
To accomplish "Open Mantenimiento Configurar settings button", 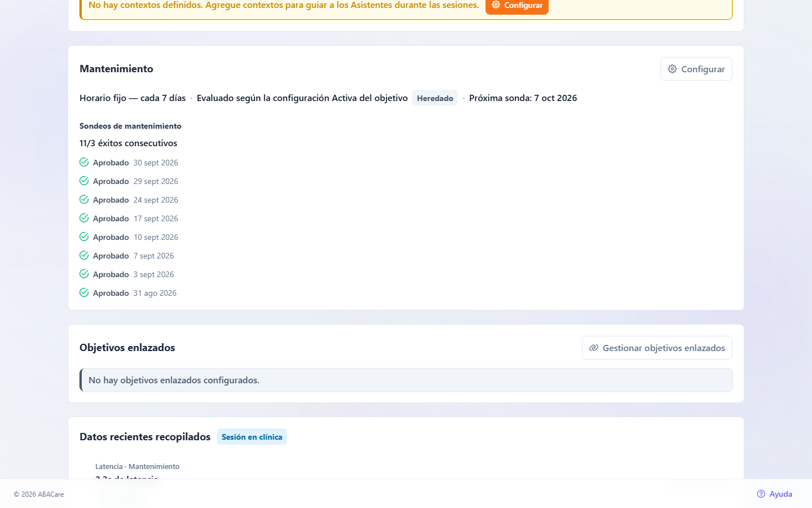I will [x=696, y=69].
